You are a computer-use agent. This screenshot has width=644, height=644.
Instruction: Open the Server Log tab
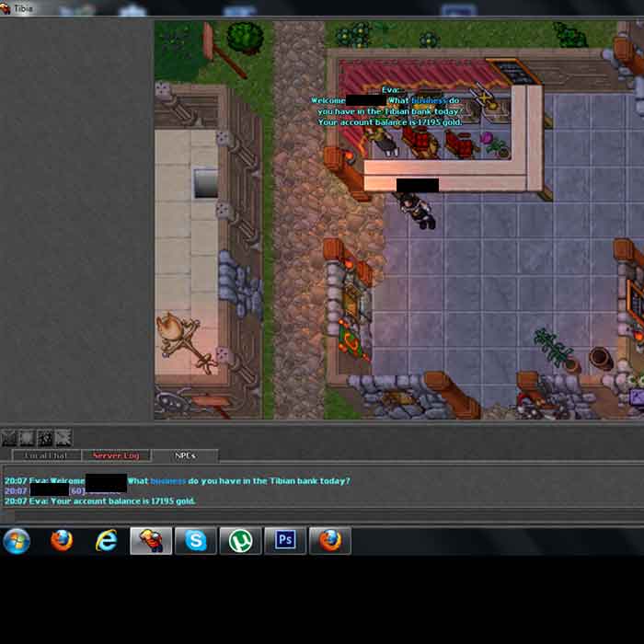coord(116,455)
